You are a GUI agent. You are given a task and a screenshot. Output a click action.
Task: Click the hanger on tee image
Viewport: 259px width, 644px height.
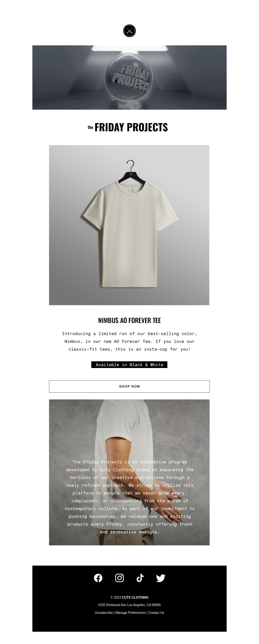(x=130, y=172)
